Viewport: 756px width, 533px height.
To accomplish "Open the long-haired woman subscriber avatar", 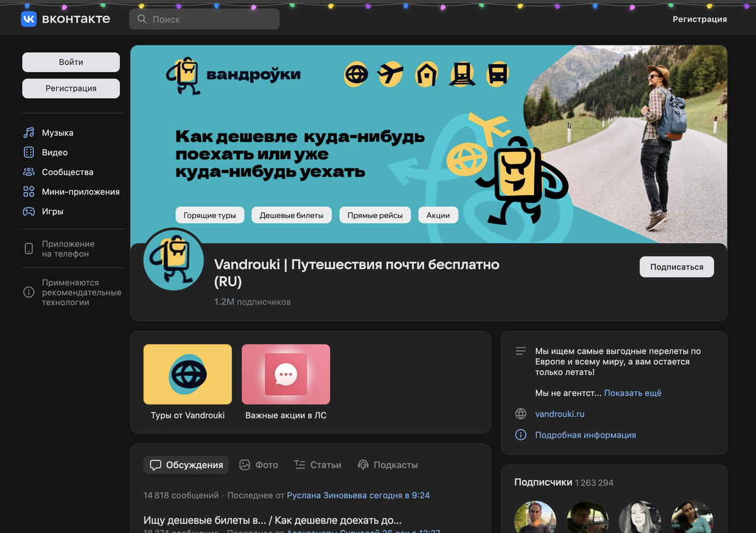I will 640,517.
